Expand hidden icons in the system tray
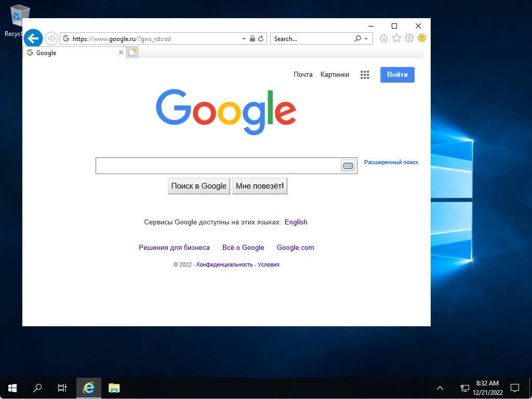The width and height of the screenshot is (532, 399). (x=440, y=388)
